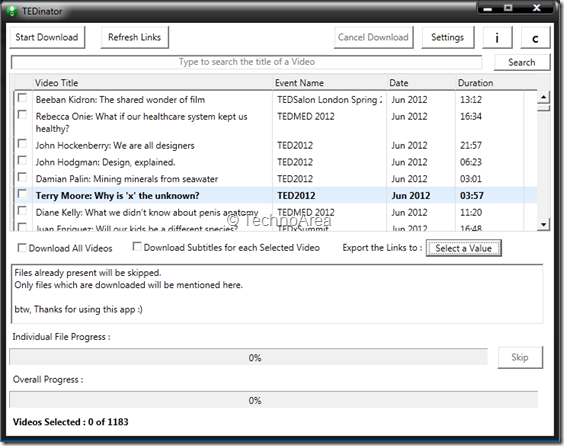Click duration 03:57 cell
The height and width of the screenshot is (446, 564).
tap(472, 196)
